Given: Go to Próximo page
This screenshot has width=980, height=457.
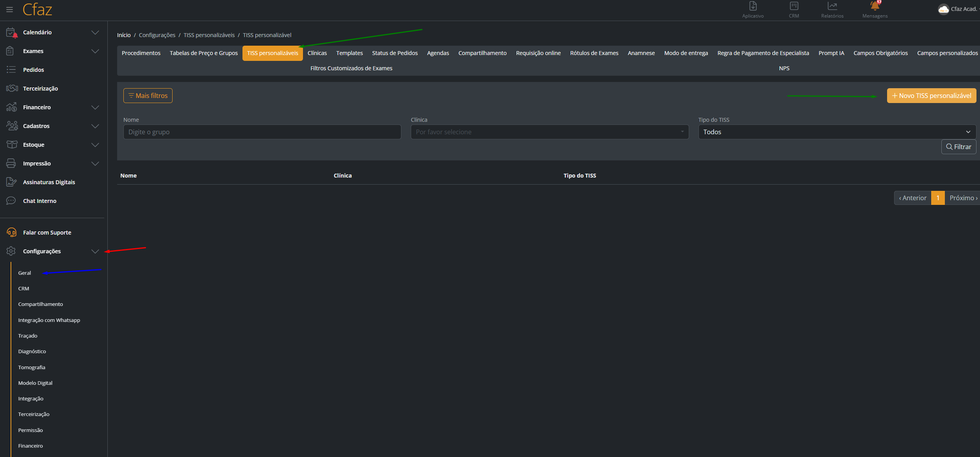Looking at the screenshot, I should tap(963, 198).
